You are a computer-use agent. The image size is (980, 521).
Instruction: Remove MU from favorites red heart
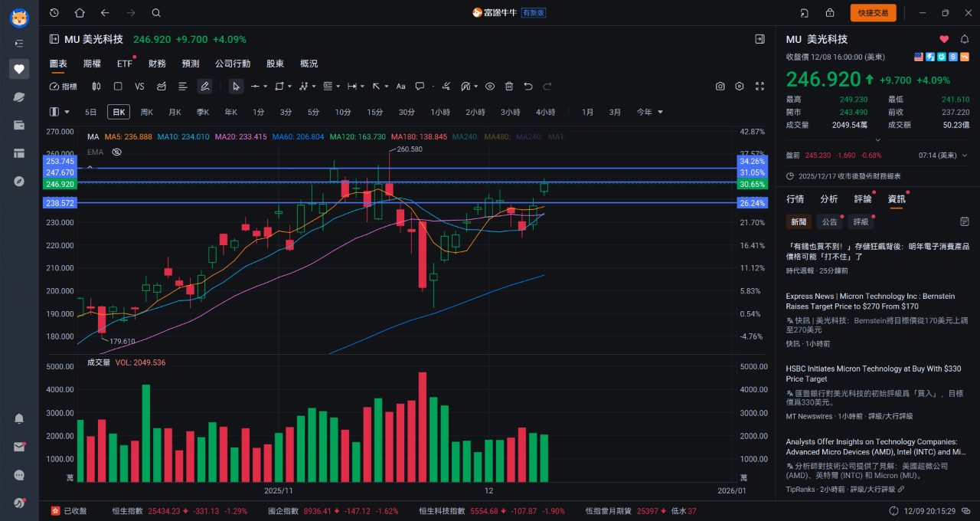(x=944, y=39)
